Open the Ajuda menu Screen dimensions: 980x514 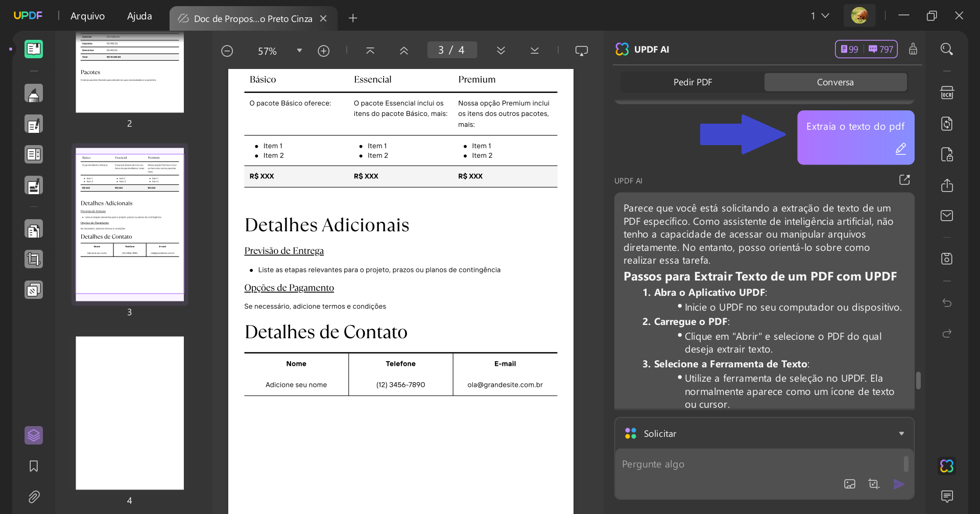coord(139,16)
